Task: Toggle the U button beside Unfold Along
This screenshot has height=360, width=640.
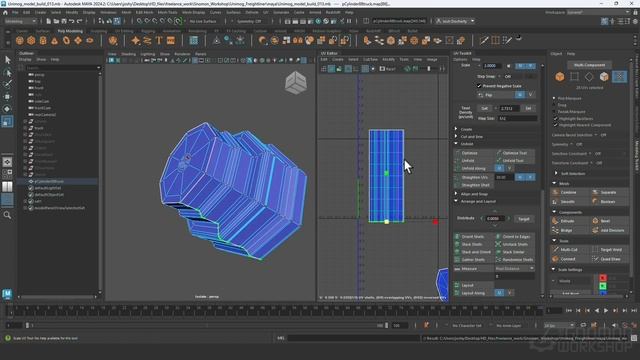Action: [499, 168]
